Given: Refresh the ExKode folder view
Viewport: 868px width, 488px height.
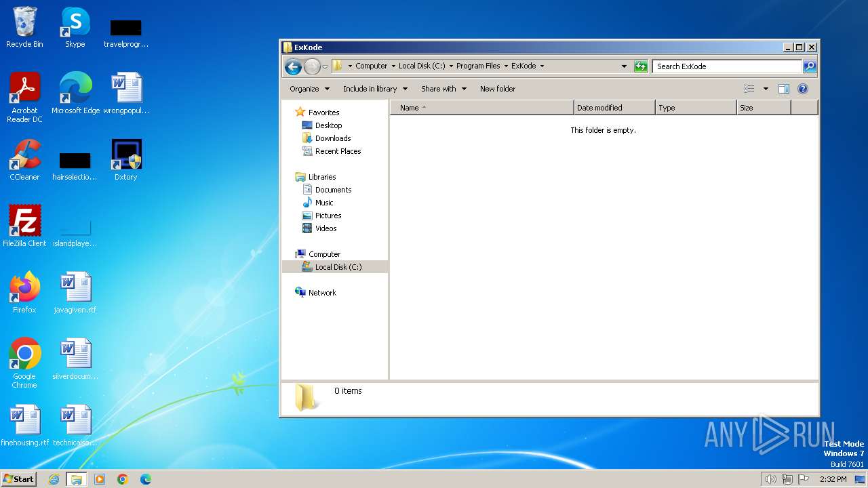Looking at the screenshot, I should click(641, 66).
